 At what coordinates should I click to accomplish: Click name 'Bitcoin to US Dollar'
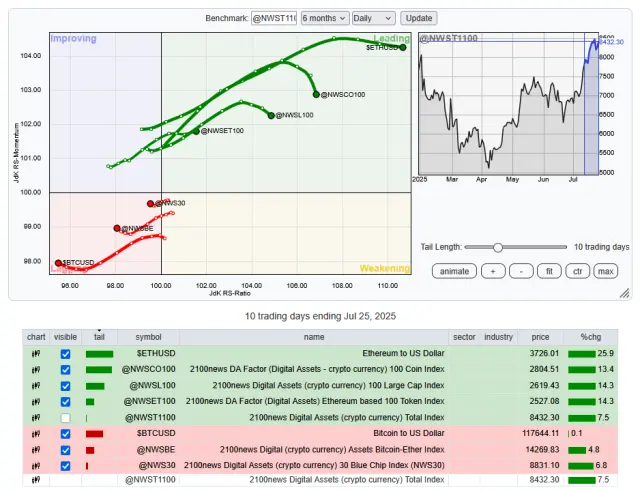click(x=409, y=434)
